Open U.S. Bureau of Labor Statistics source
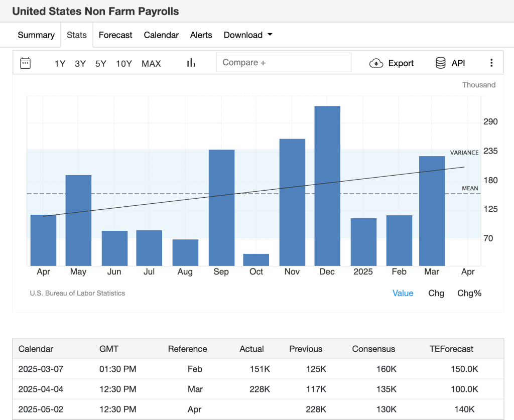Viewport: 514px width, 420px height. pos(77,293)
